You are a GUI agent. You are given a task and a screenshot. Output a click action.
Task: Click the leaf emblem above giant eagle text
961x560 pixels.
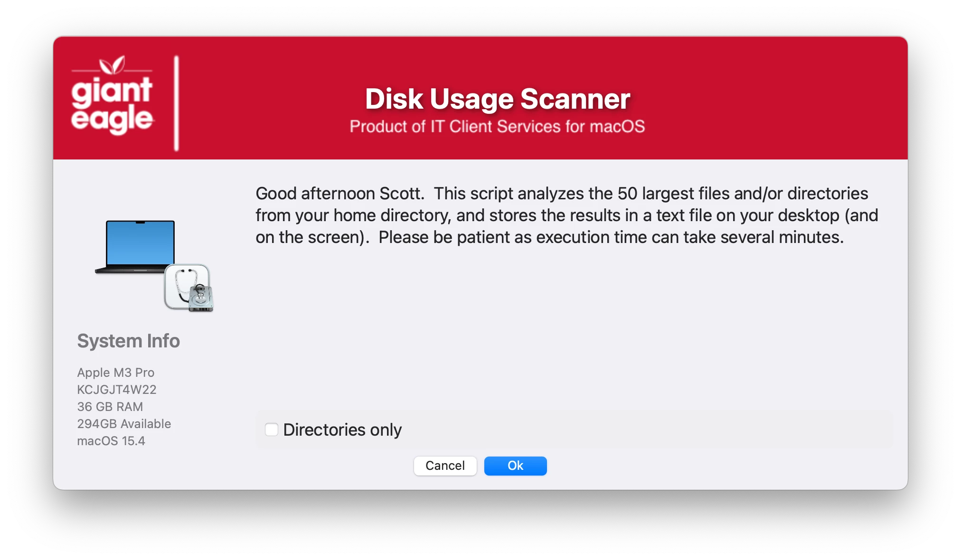[113, 65]
